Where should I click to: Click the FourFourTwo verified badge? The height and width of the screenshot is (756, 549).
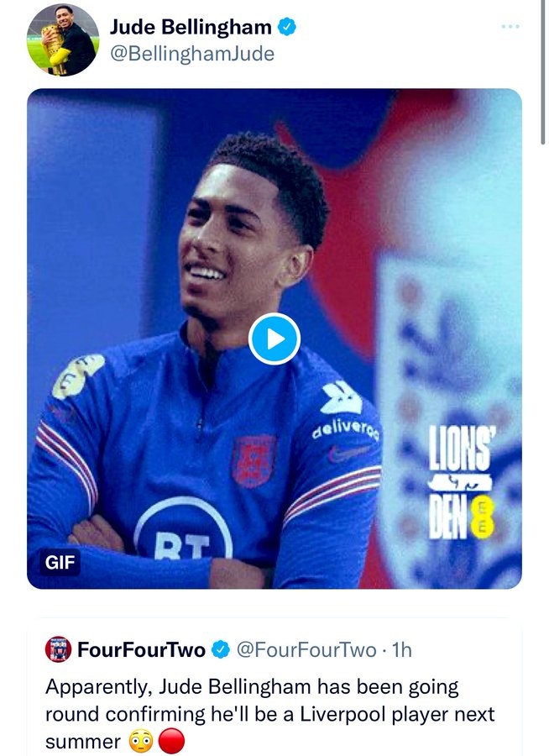(221, 649)
